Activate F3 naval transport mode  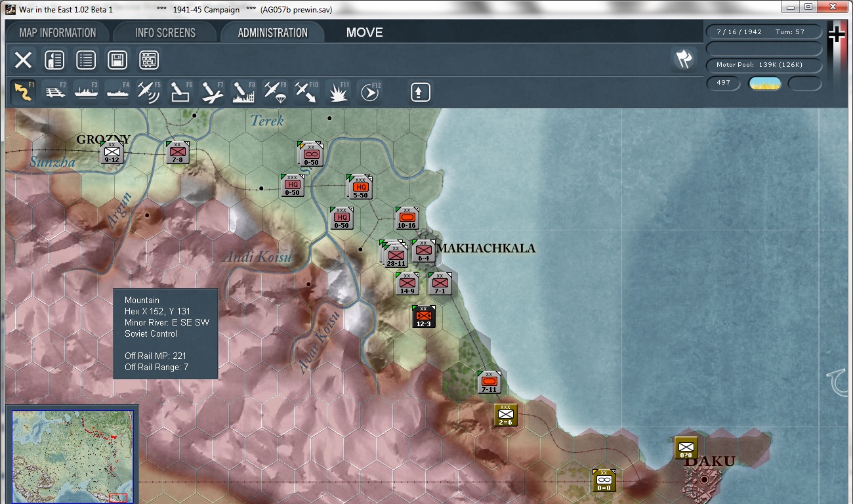point(86,92)
